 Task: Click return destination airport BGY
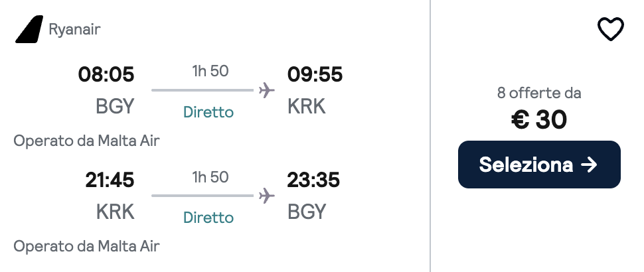click(x=307, y=212)
